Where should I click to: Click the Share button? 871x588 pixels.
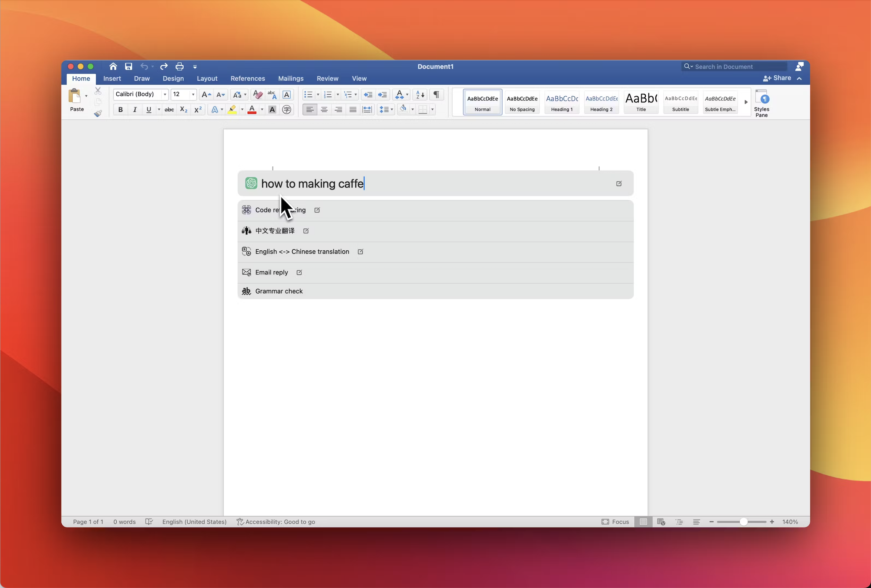[777, 78]
